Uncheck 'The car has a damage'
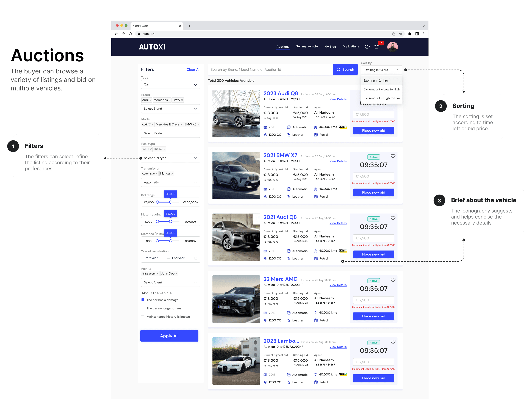Image resolution: width=532 pixels, height=399 pixels. point(143,300)
